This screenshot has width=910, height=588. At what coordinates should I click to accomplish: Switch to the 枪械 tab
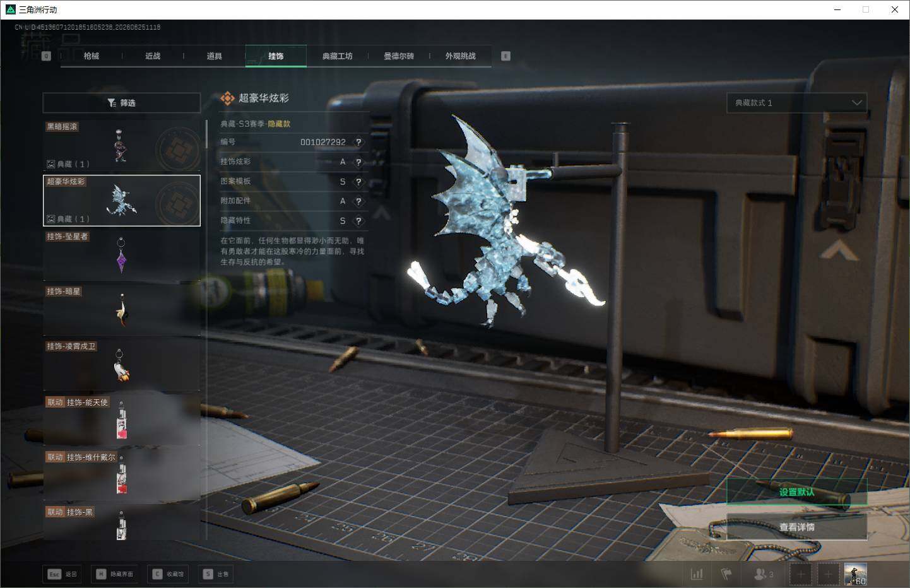(x=92, y=56)
